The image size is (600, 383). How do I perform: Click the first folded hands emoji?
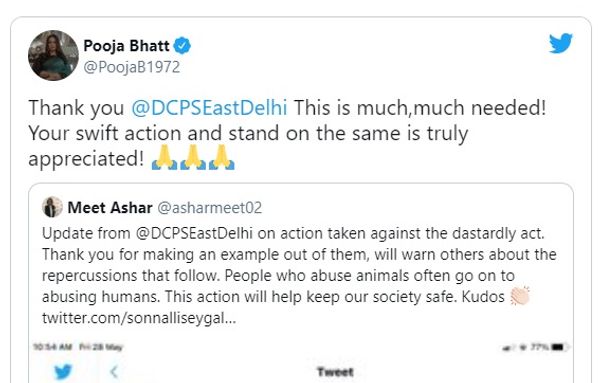164,157
